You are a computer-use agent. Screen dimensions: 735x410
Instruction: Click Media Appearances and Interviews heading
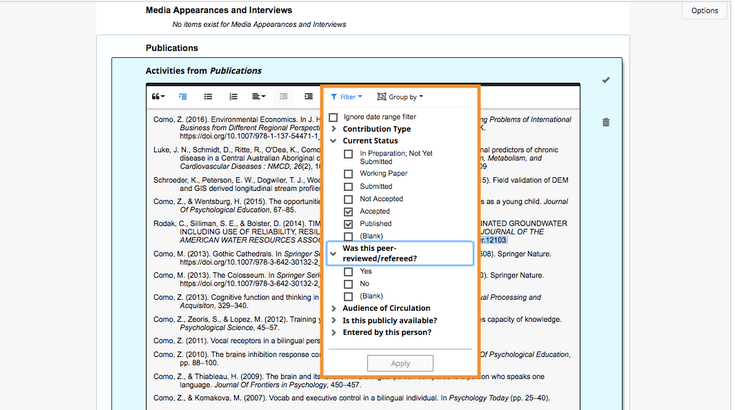219,10
